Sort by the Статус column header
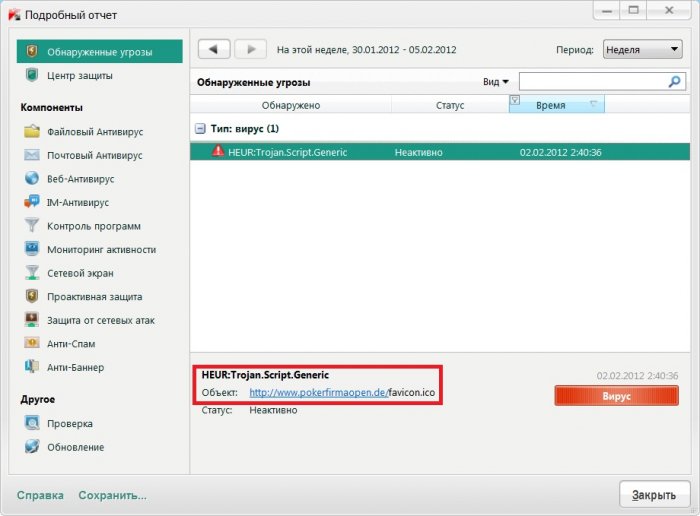 point(450,105)
